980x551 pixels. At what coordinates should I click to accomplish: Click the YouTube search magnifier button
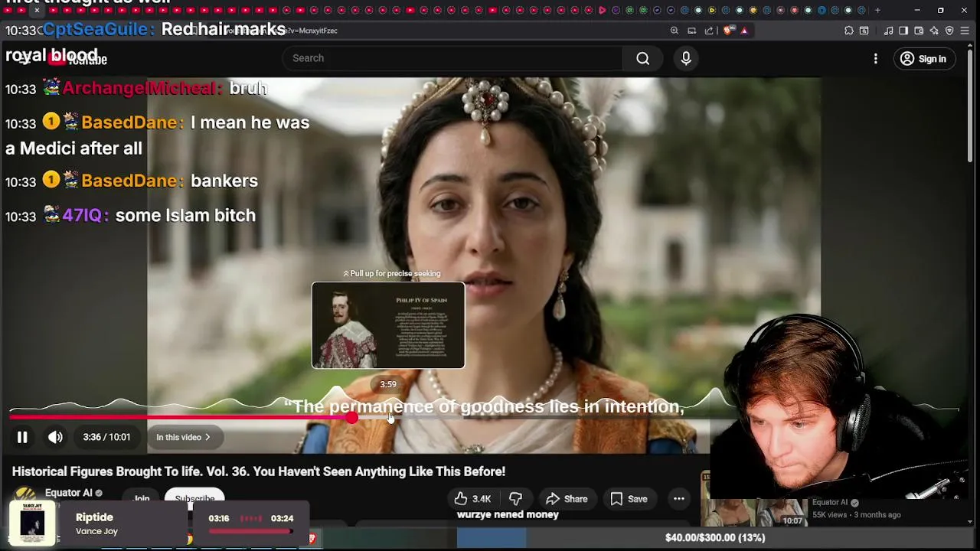point(642,58)
